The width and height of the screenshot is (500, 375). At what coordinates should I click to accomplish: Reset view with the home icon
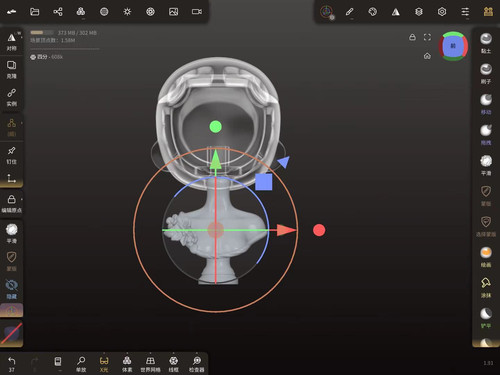[427, 56]
